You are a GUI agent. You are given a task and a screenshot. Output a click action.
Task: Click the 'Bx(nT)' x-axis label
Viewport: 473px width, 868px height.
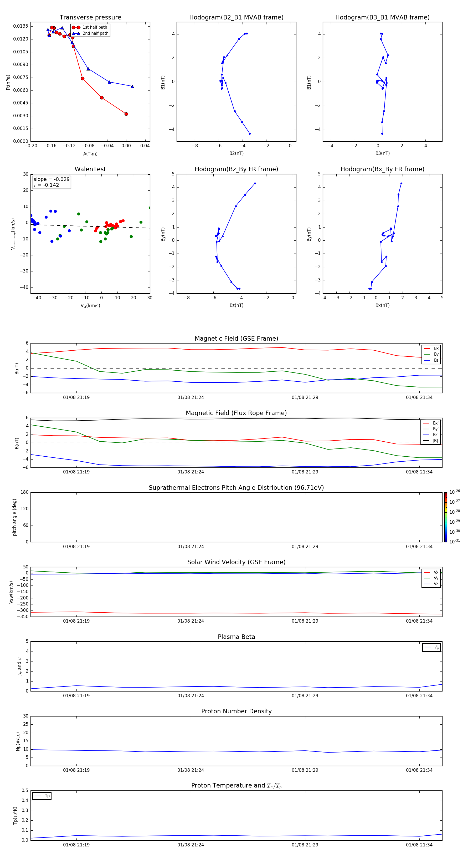pyautogui.click(x=382, y=305)
